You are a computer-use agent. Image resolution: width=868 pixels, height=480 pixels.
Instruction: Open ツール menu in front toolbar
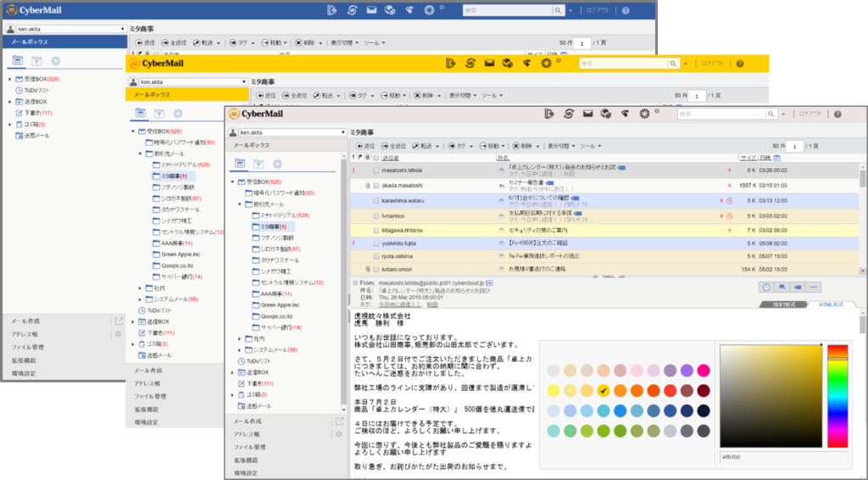(x=591, y=146)
